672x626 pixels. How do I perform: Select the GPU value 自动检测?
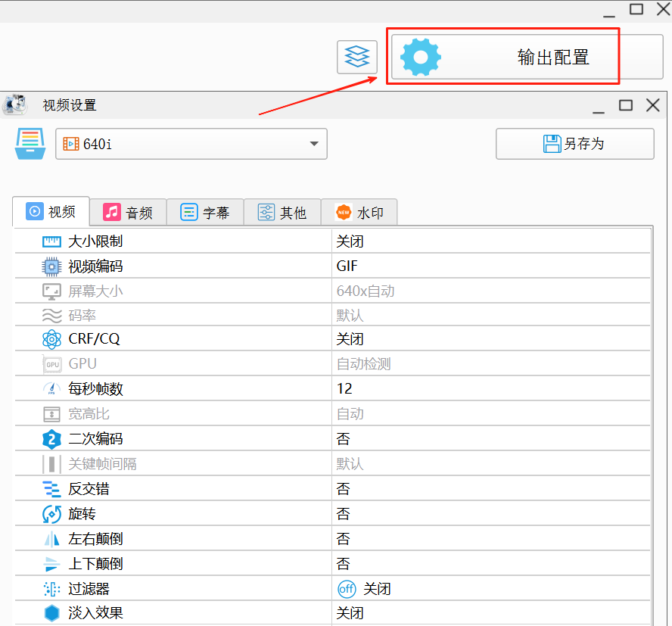(x=363, y=364)
